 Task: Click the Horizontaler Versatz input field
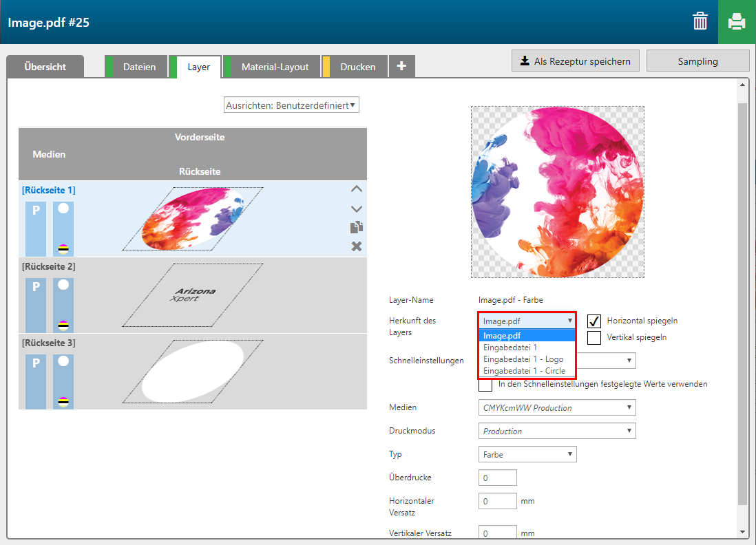pos(498,501)
